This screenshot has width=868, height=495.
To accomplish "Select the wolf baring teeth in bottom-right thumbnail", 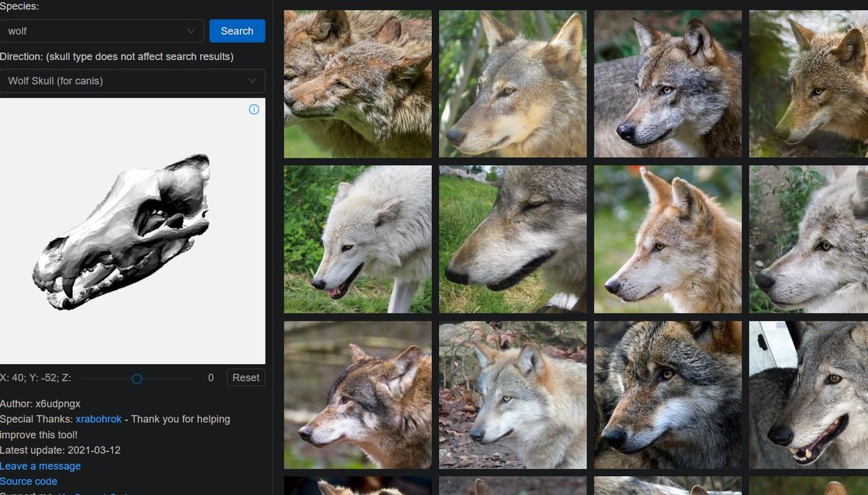I will (x=808, y=395).
